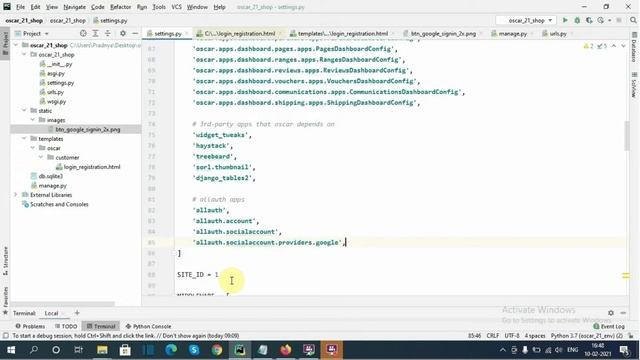Open the Navigate menu

(74, 7)
